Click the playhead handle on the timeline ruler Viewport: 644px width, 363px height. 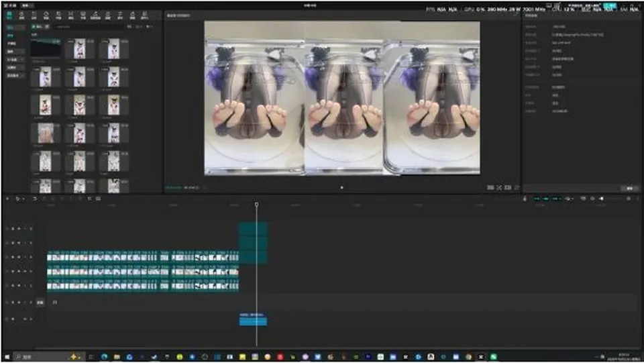256,204
